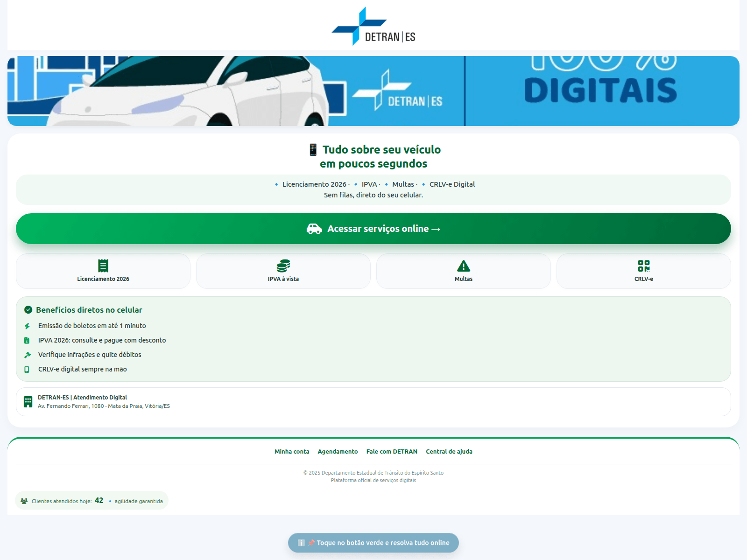Screen dimensions: 747x560
Task: Click the mobile icon for CRLV-e digital
Action: 27,370
